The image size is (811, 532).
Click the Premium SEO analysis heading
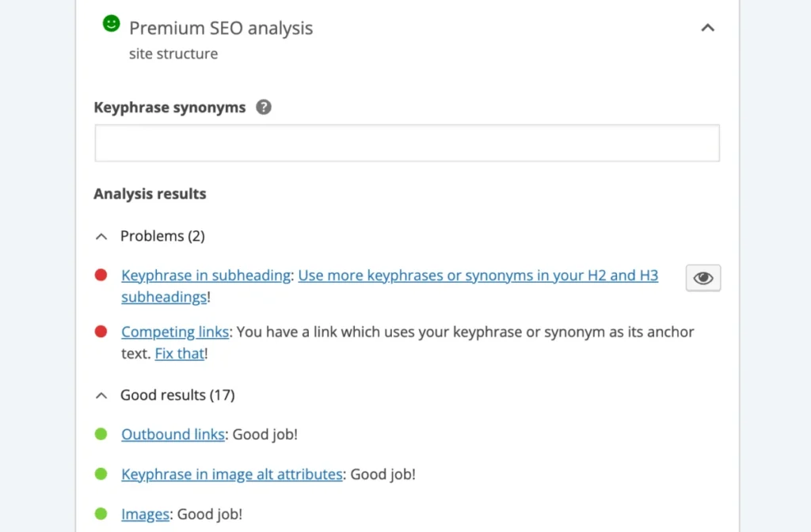pyautogui.click(x=221, y=28)
